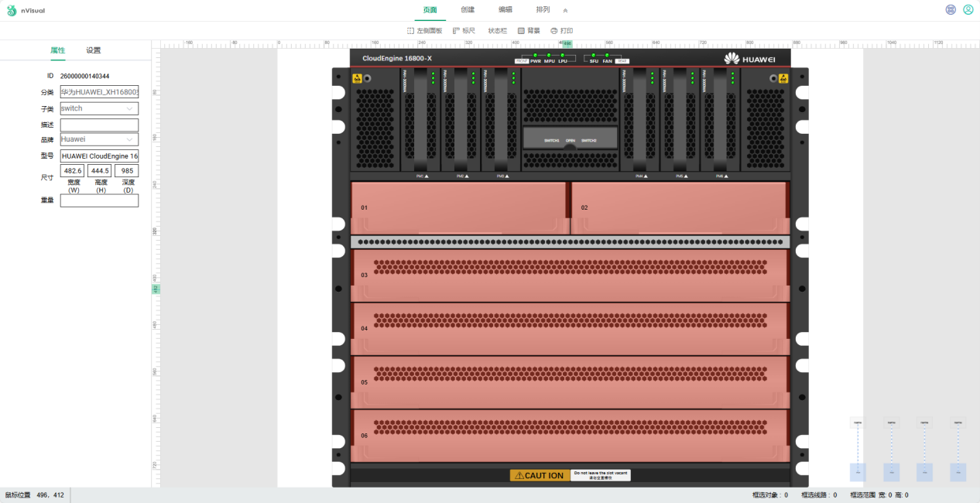The height and width of the screenshot is (503, 980).
Task: Click the CAUTION warning label icon
Action: coord(520,475)
